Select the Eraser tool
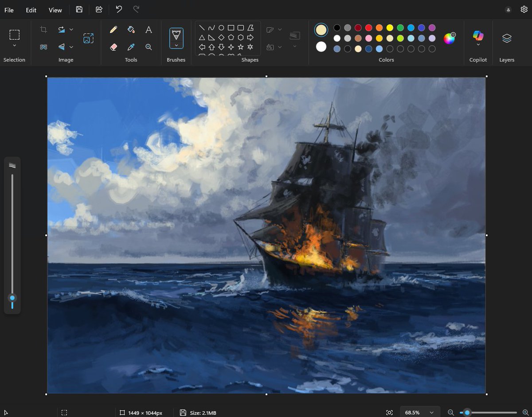The height and width of the screenshot is (417, 532). click(x=113, y=47)
